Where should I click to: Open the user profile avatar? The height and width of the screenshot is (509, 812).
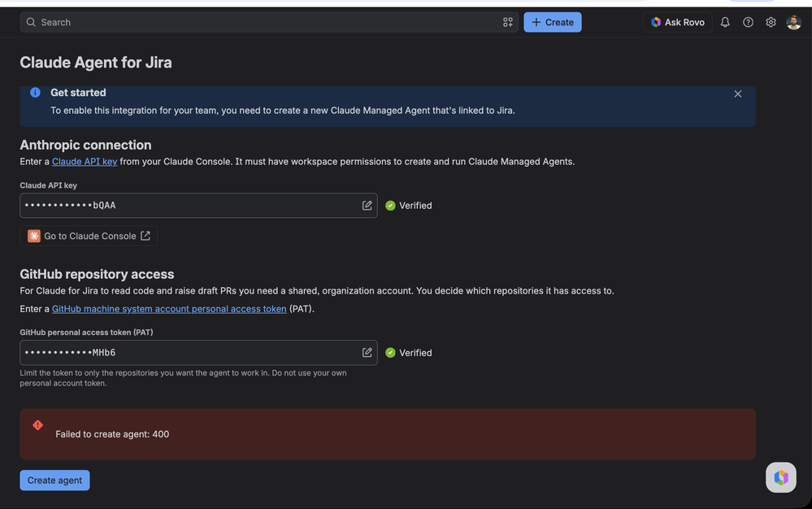(793, 22)
